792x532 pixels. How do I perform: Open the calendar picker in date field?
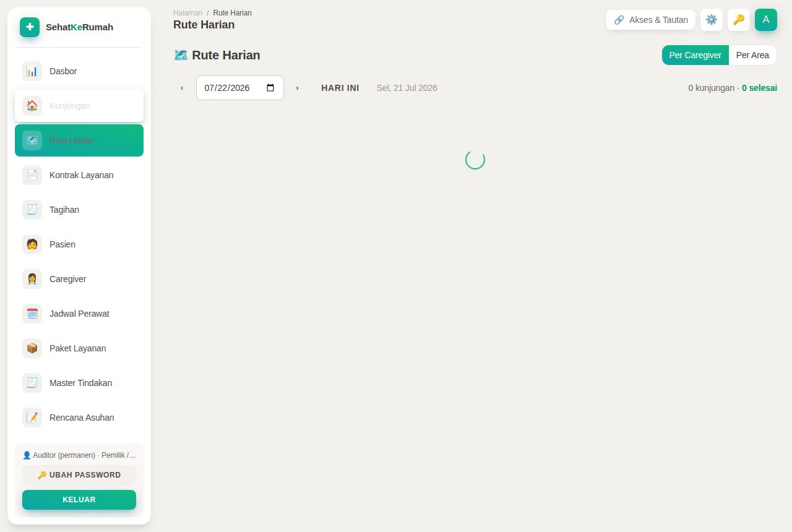point(270,88)
